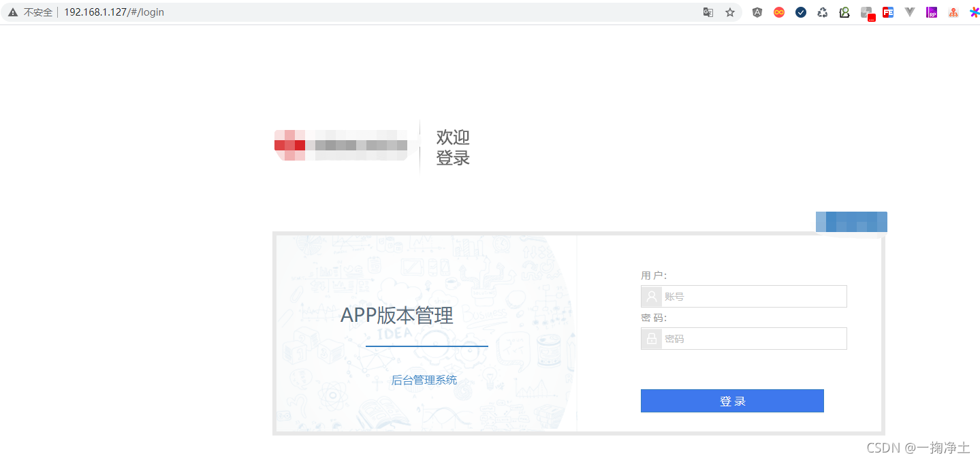Viewport: 980px width, 460px height.
Task: Click the lock icon in password field
Action: [652, 339]
